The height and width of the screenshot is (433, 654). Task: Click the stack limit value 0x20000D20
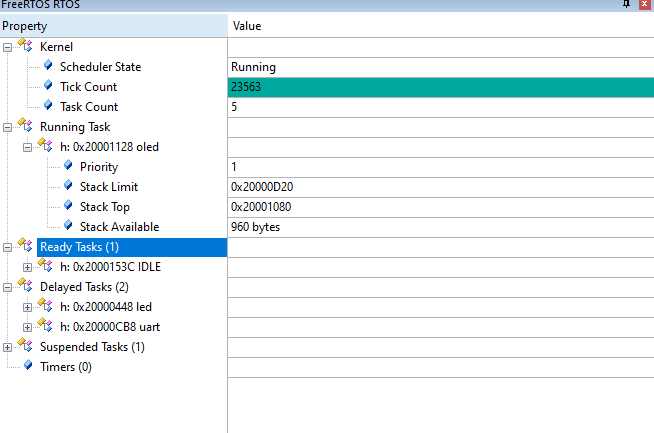click(x=262, y=187)
